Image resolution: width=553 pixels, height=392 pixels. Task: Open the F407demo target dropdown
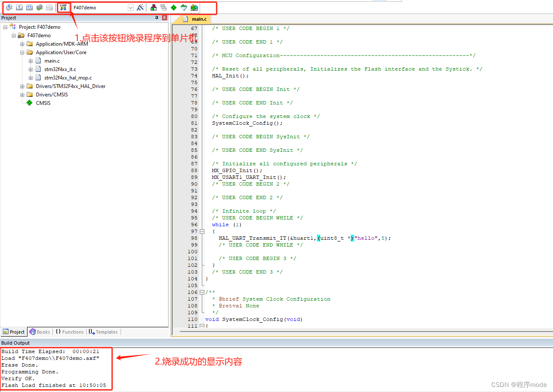click(131, 8)
